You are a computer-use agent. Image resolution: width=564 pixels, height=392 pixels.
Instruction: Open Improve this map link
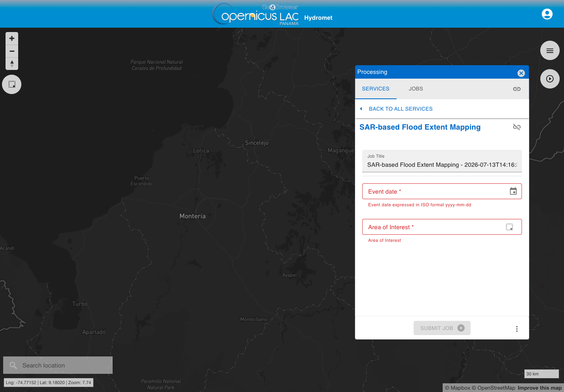coord(539,388)
